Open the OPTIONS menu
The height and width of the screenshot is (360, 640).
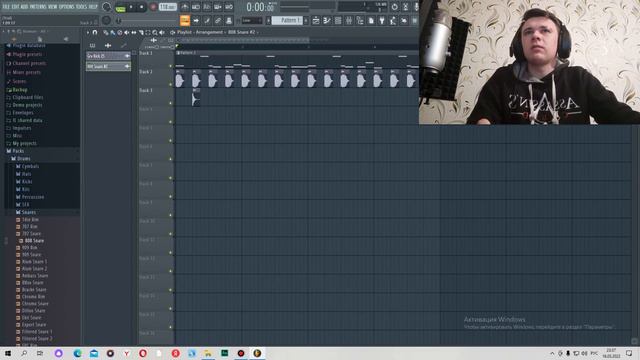point(67,7)
